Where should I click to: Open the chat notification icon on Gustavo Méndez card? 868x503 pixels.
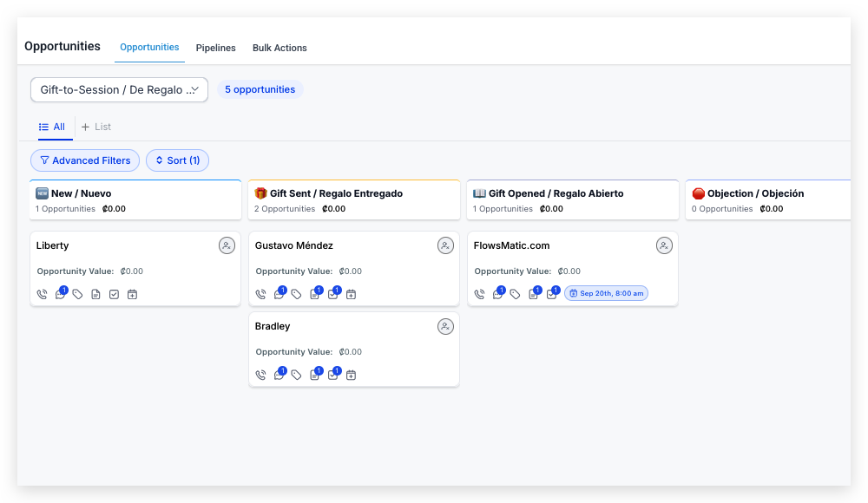tap(279, 294)
